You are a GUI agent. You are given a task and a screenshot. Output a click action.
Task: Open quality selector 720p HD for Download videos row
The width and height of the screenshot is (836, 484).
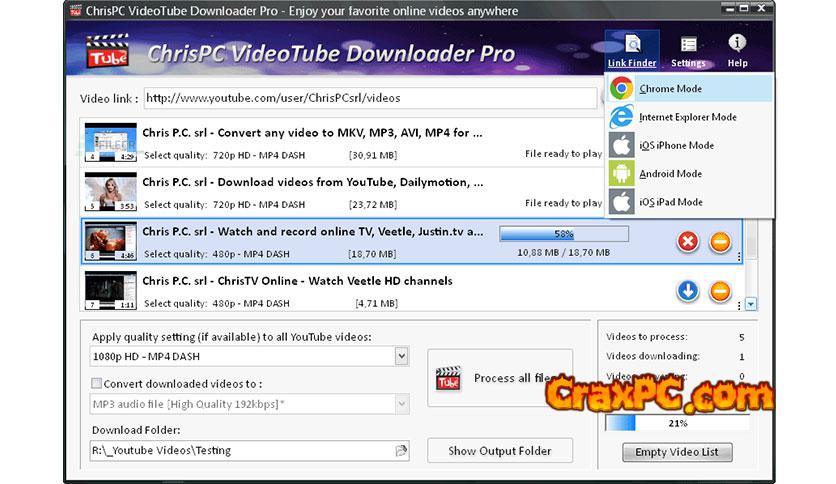(259, 204)
